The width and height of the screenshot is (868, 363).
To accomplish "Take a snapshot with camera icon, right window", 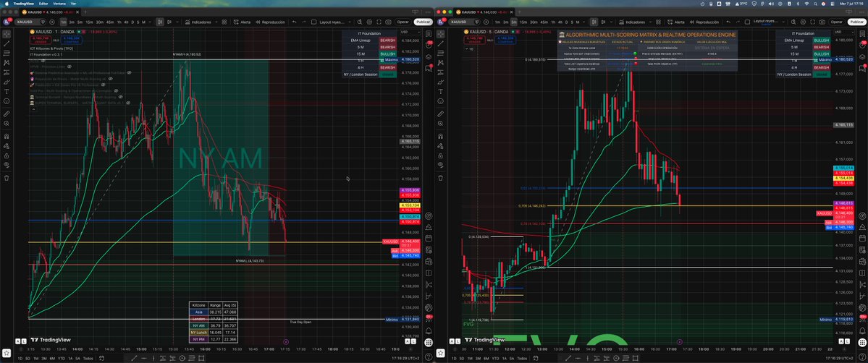I will pos(822,22).
